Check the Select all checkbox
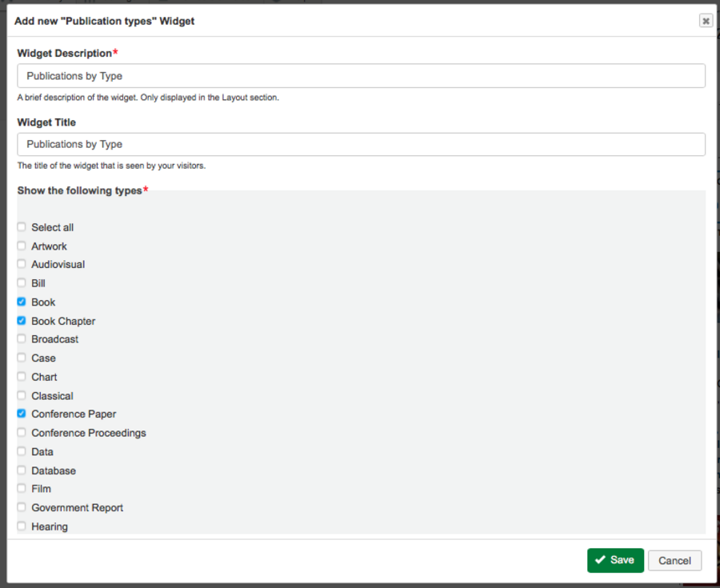720x588 pixels. (x=22, y=227)
